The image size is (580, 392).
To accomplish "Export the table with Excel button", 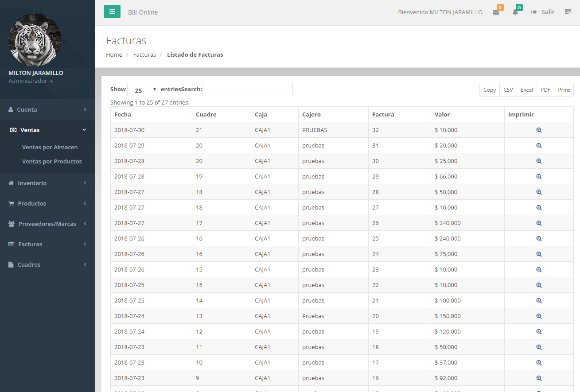I will (x=526, y=90).
